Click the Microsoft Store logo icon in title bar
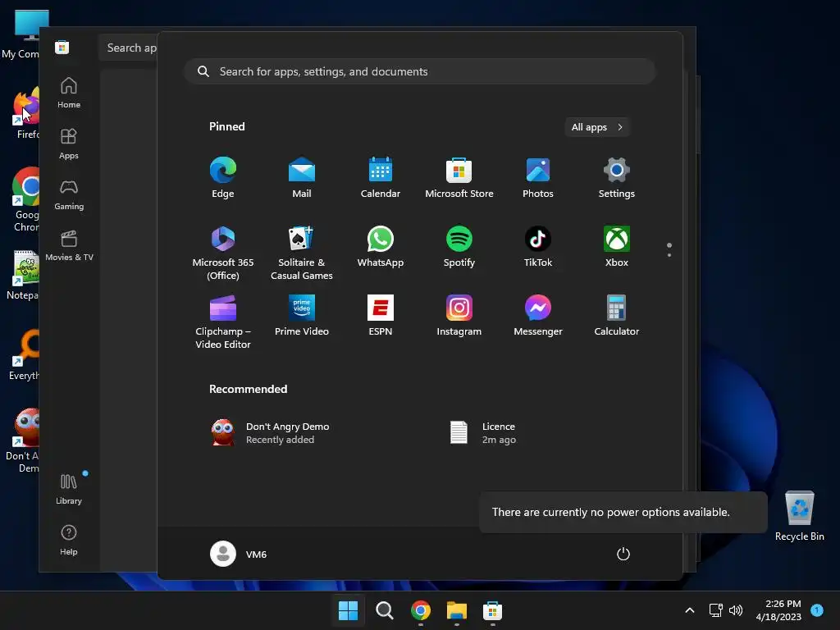Screen dimensions: 840x630 tap(62, 47)
